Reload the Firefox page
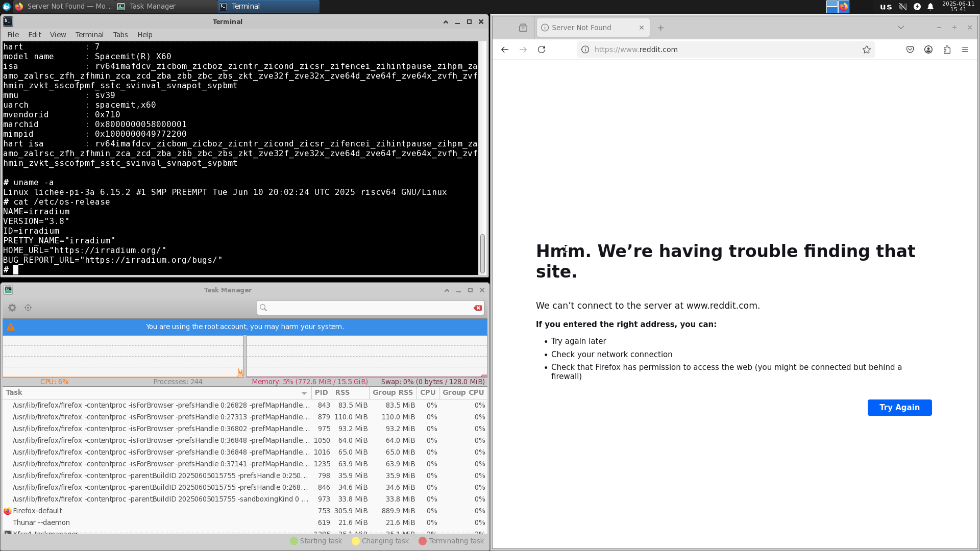The height and width of the screenshot is (551, 980). tap(542, 49)
